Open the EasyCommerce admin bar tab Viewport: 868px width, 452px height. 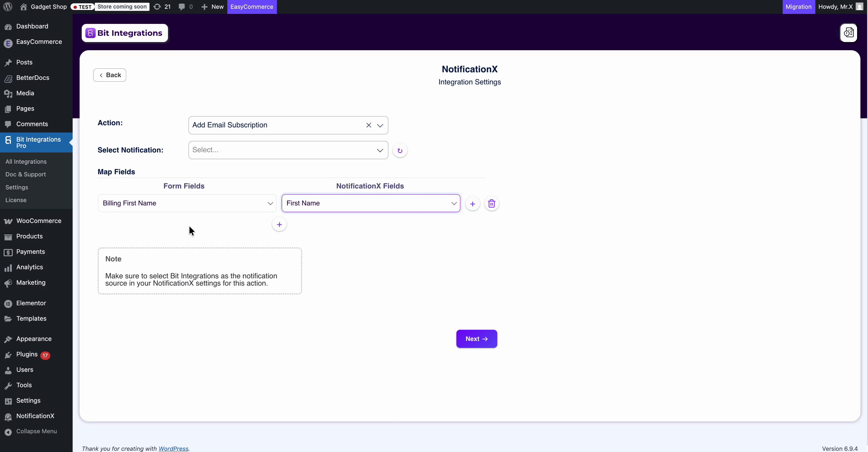(x=252, y=7)
